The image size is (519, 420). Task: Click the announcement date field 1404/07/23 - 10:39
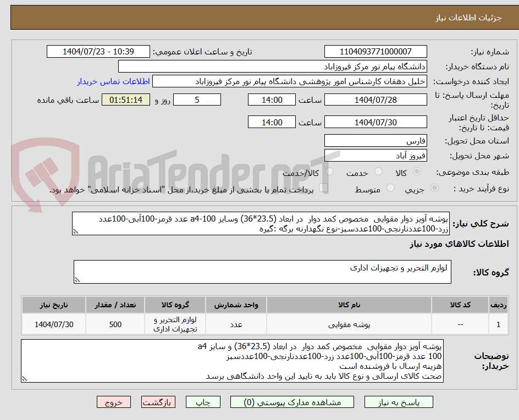(98, 52)
